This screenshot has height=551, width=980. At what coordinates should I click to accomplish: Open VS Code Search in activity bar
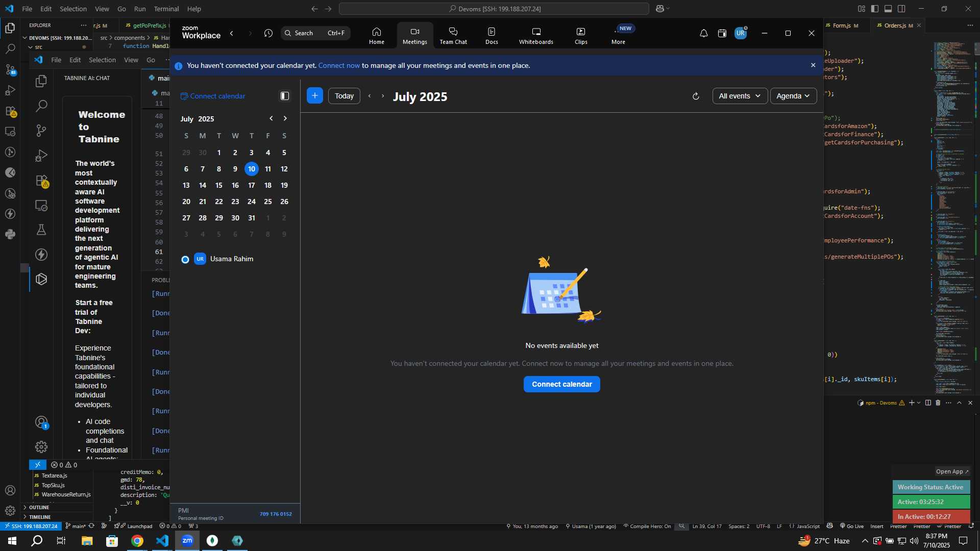point(10,49)
